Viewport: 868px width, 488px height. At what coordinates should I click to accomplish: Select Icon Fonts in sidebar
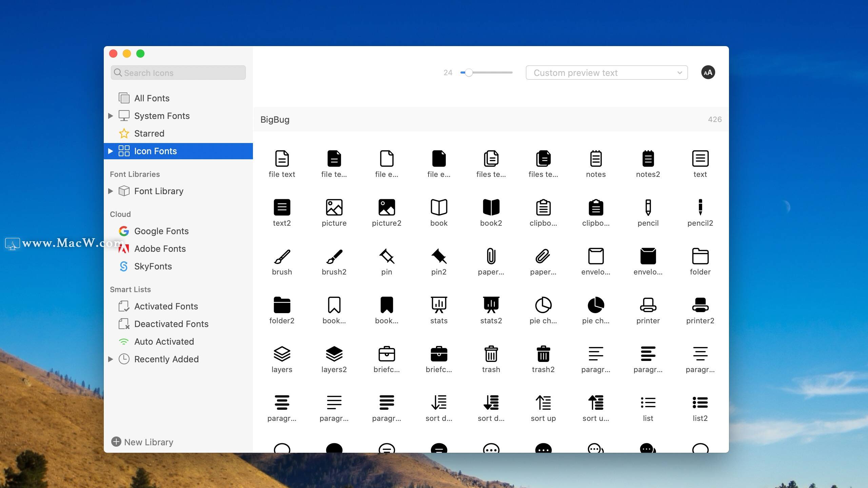[x=156, y=151]
